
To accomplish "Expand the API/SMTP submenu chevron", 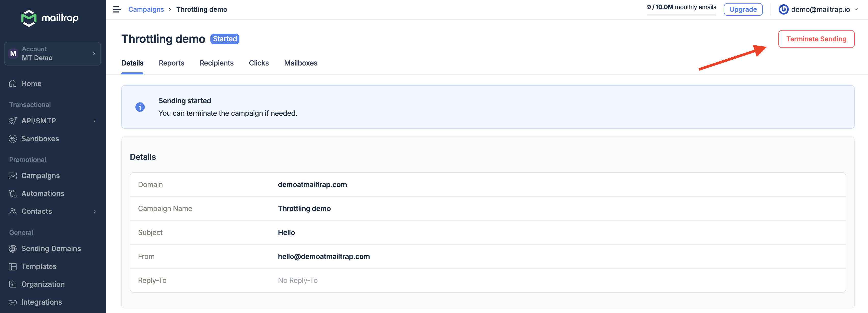I will 94,121.
